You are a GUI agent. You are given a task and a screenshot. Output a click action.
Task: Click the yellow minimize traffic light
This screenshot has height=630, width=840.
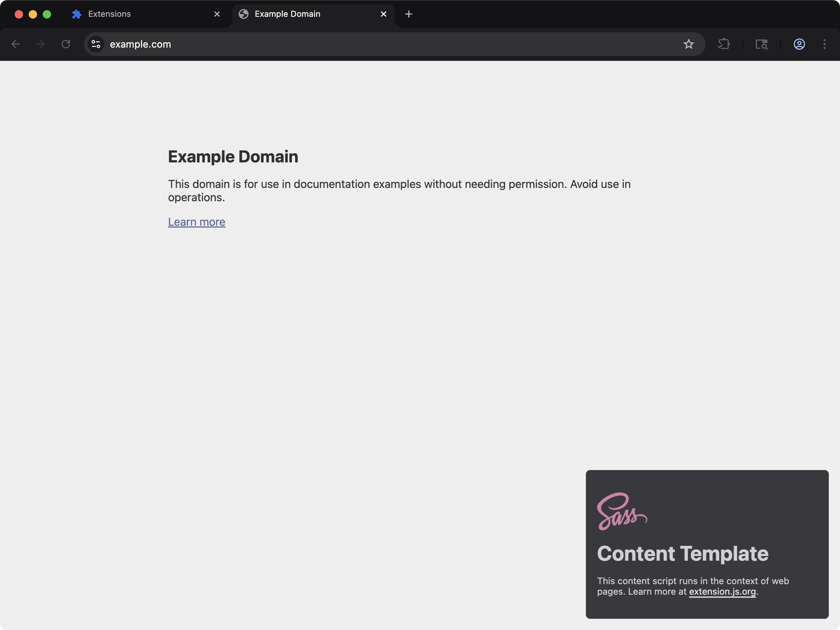[33, 14]
